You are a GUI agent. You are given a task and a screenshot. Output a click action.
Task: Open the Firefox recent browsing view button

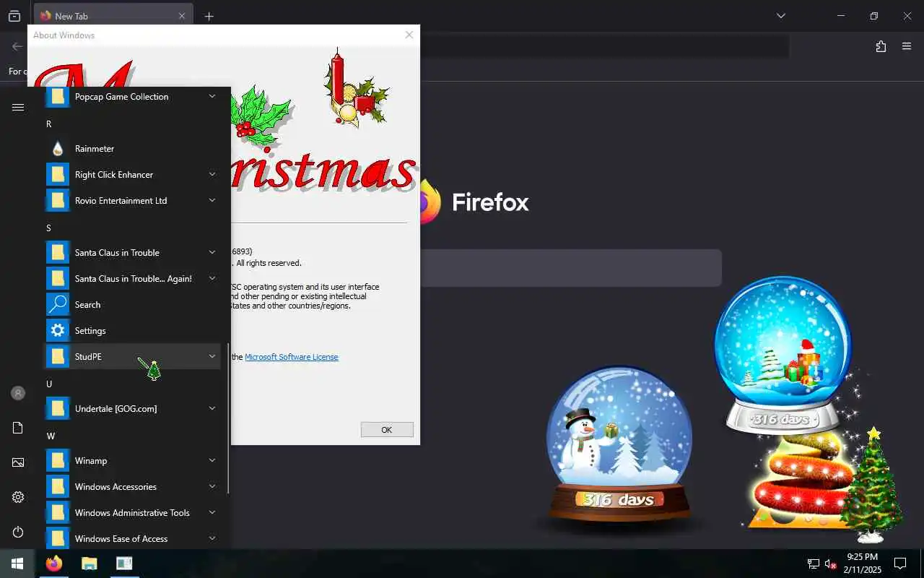(14, 16)
